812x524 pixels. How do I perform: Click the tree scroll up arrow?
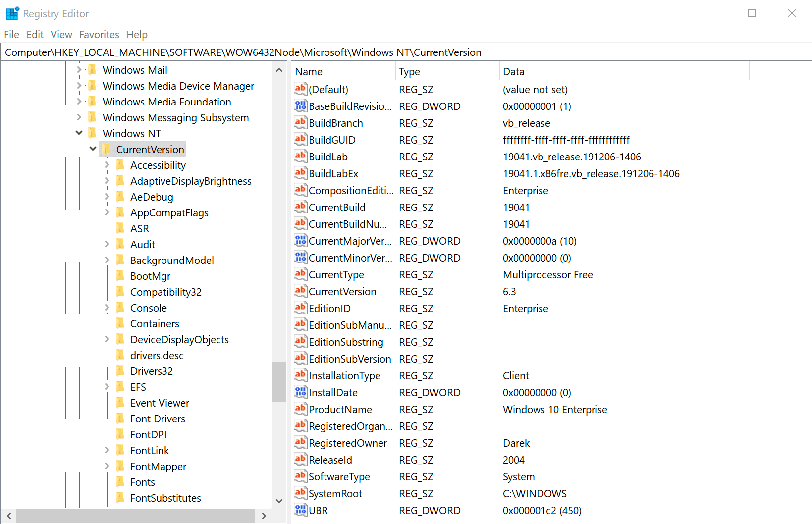point(279,70)
